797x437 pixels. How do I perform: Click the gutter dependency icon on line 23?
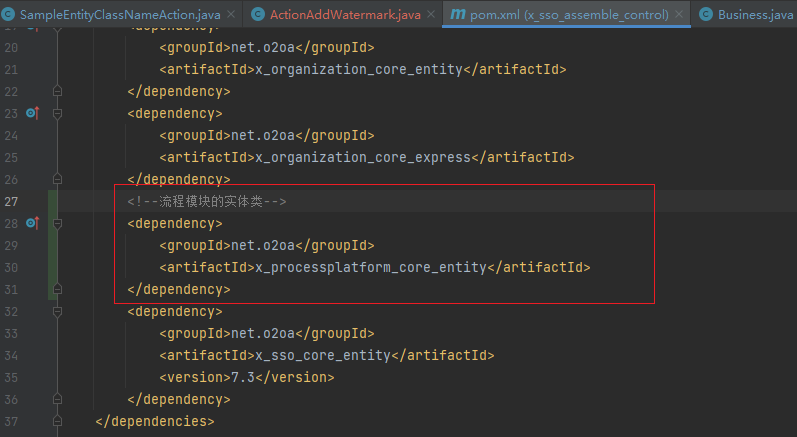tap(32, 113)
